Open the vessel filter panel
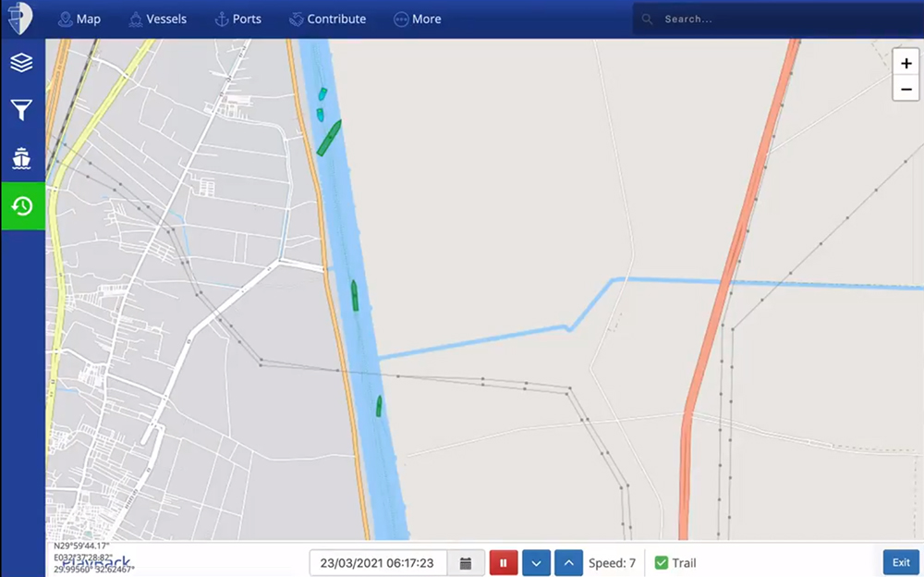 pyautogui.click(x=21, y=111)
